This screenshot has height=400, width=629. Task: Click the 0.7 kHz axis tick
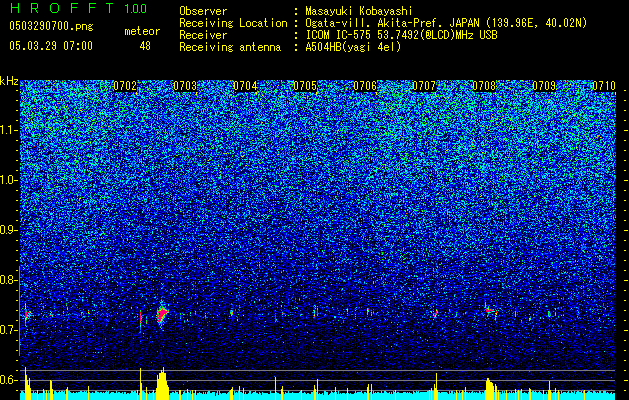click(8, 330)
